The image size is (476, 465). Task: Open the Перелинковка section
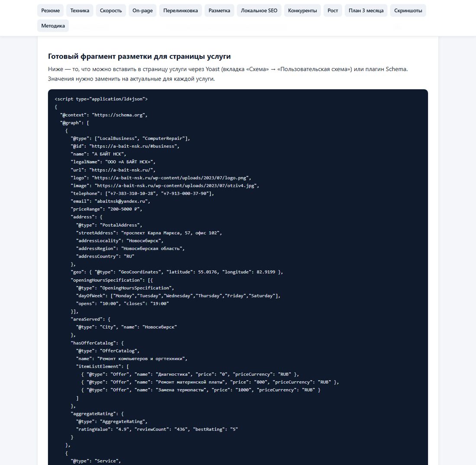coord(180,11)
